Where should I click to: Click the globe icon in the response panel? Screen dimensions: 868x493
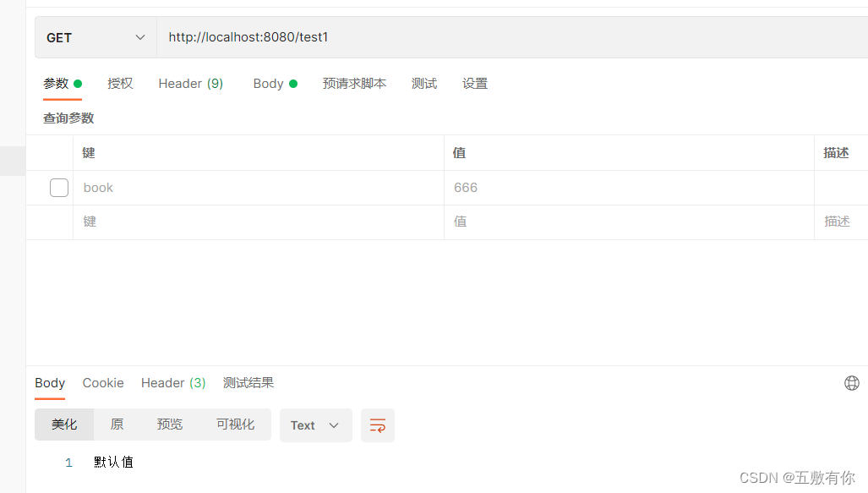point(852,382)
